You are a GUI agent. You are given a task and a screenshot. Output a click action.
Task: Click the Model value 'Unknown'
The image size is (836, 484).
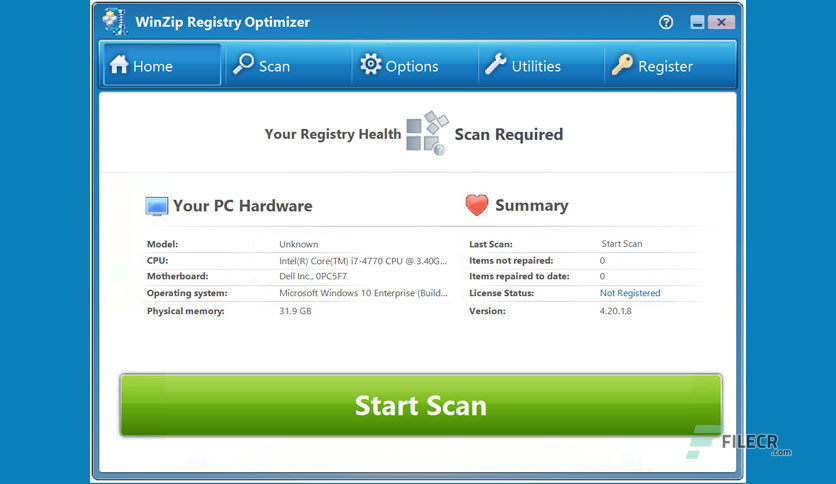[x=299, y=244]
